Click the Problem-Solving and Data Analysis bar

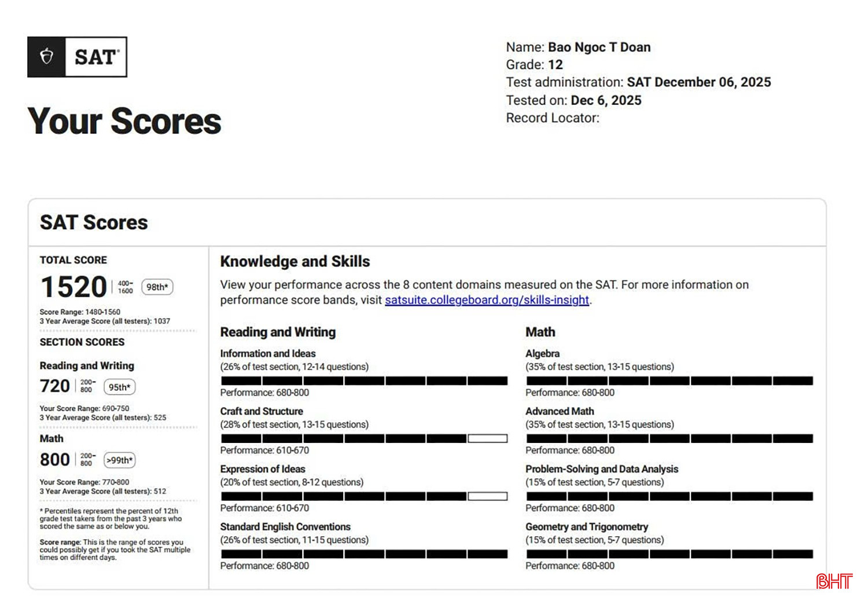pos(670,496)
